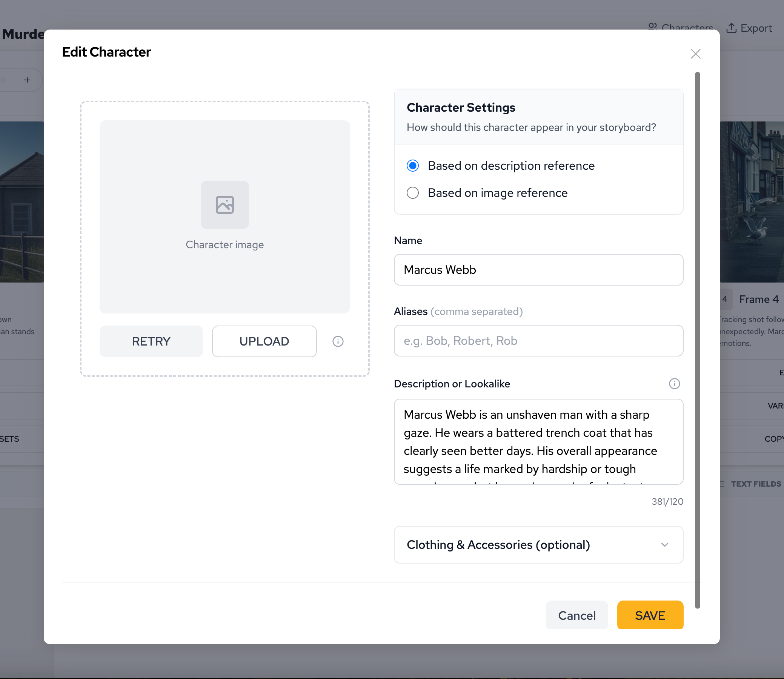
Task: Click into the Name input field
Action: [538, 270]
